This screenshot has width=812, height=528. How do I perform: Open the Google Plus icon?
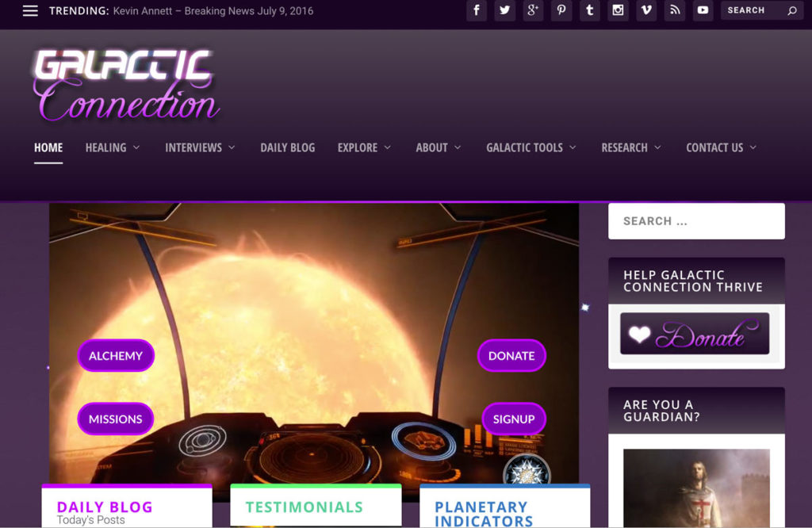tap(533, 10)
